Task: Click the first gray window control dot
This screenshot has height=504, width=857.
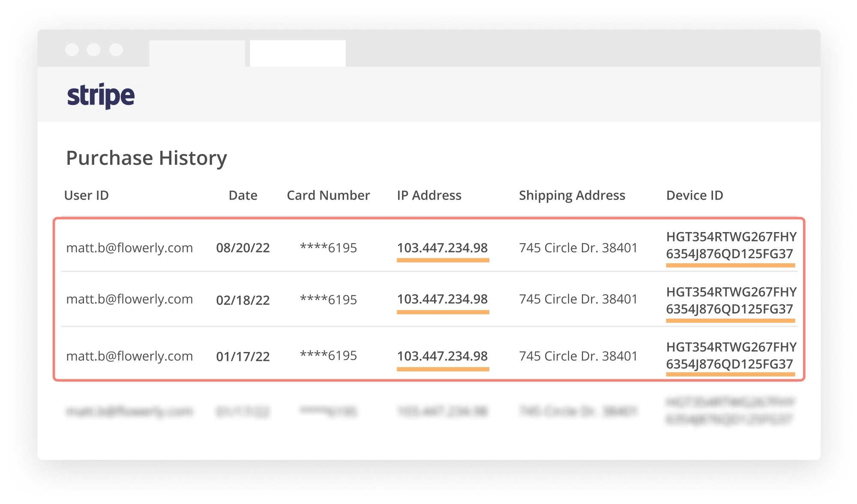Action: pyautogui.click(x=72, y=50)
